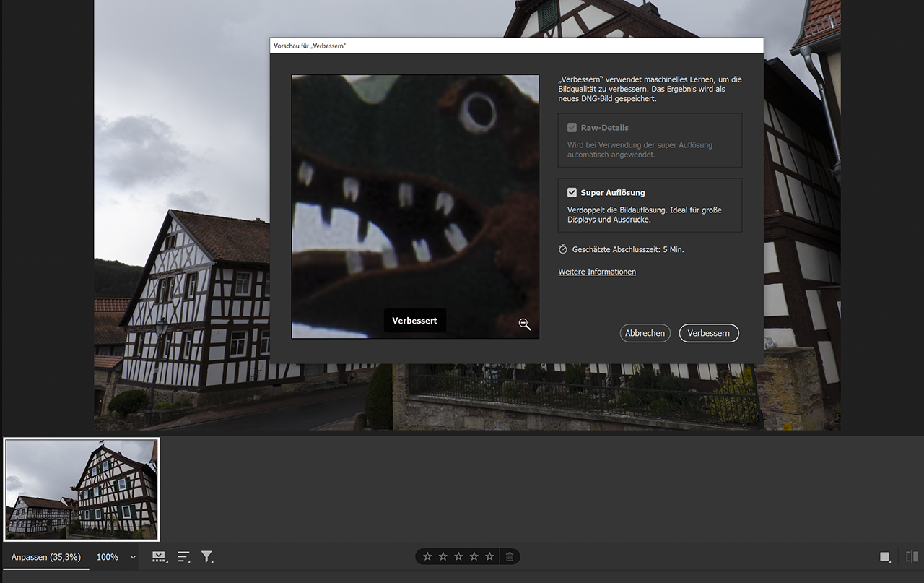Set a three-star rating
This screenshot has height=583, width=924.
coord(458,556)
